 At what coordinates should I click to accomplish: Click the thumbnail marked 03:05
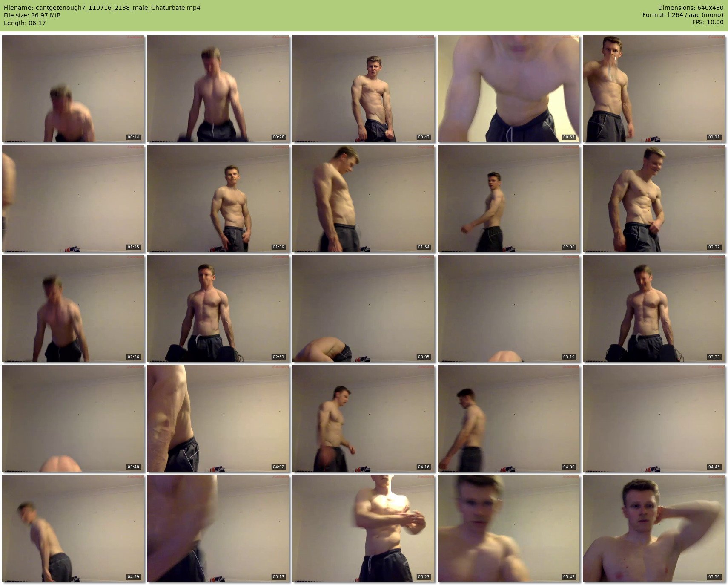point(364,308)
